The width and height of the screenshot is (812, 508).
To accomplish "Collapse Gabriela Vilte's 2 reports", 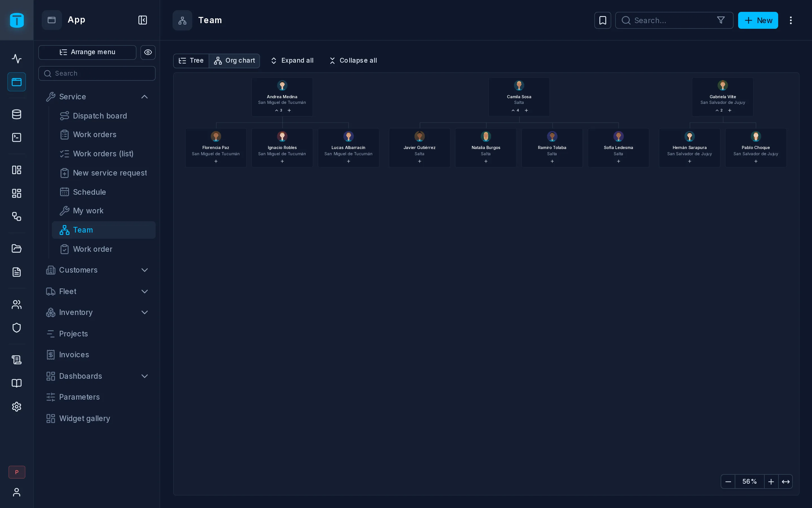I will (x=719, y=110).
